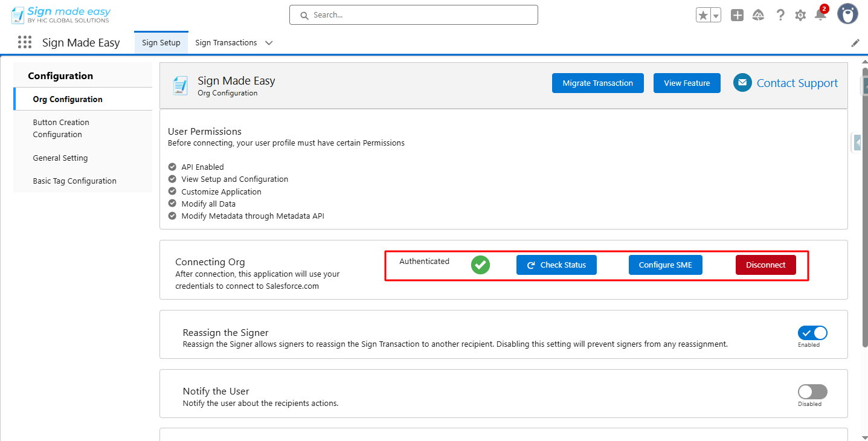The width and height of the screenshot is (868, 441).
Task: Switch to the Sign Setup tab
Action: (161, 43)
